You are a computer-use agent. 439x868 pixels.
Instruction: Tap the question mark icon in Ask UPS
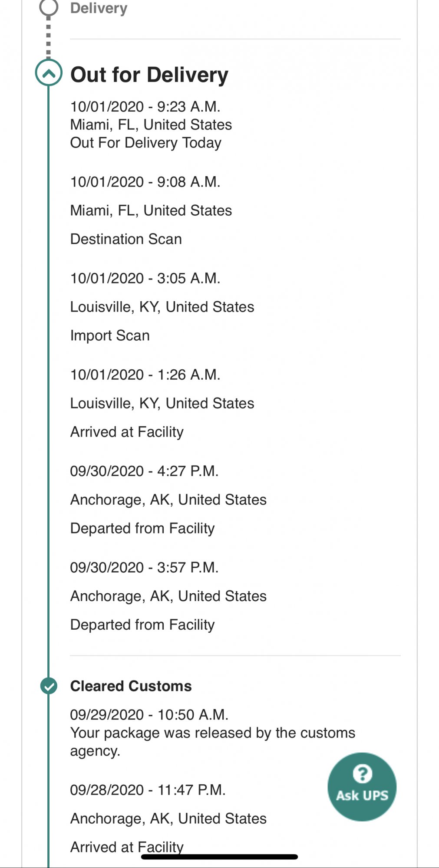pyautogui.click(x=362, y=773)
